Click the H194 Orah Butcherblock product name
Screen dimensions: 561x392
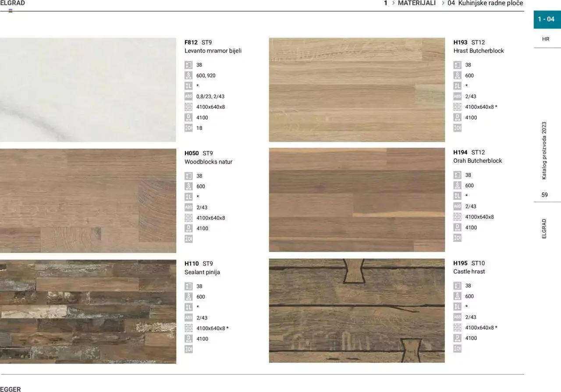point(477,161)
